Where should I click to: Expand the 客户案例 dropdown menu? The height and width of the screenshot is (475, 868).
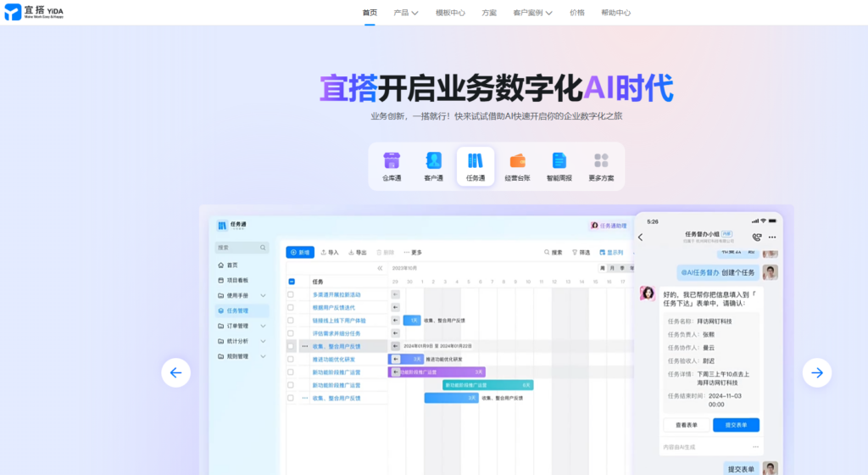(532, 13)
